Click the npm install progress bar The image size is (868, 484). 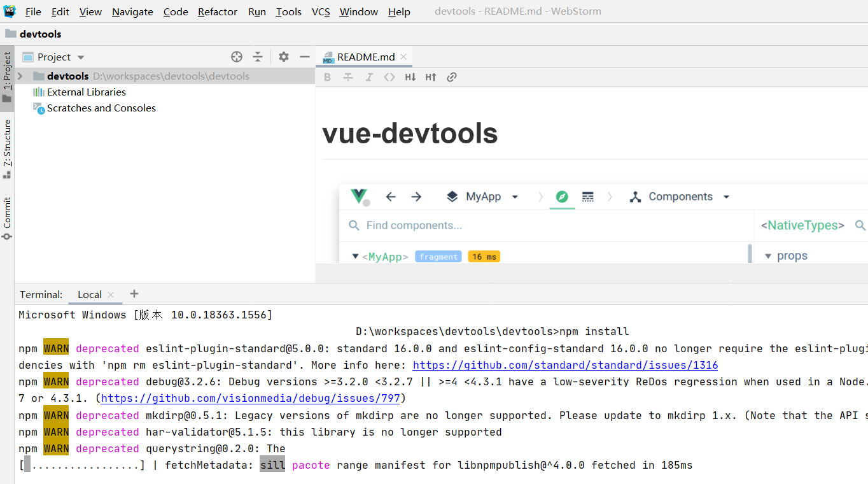tap(82, 466)
